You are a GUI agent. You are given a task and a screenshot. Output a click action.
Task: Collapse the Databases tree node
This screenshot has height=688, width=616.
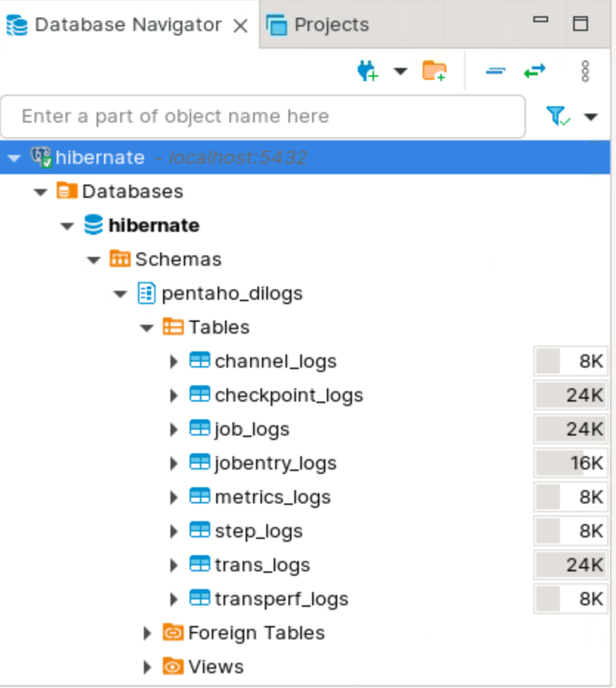(x=41, y=192)
